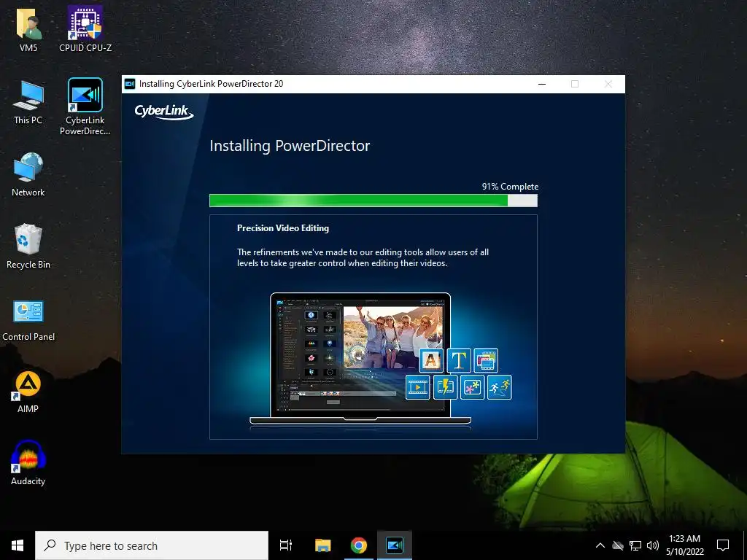Click the running figures motion tile
The width and height of the screenshot is (747, 560).
pyautogui.click(x=499, y=386)
